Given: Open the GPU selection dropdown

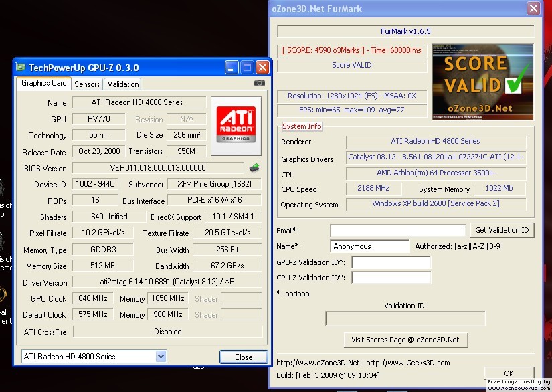Looking at the screenshot, I should tap(161, 356).
